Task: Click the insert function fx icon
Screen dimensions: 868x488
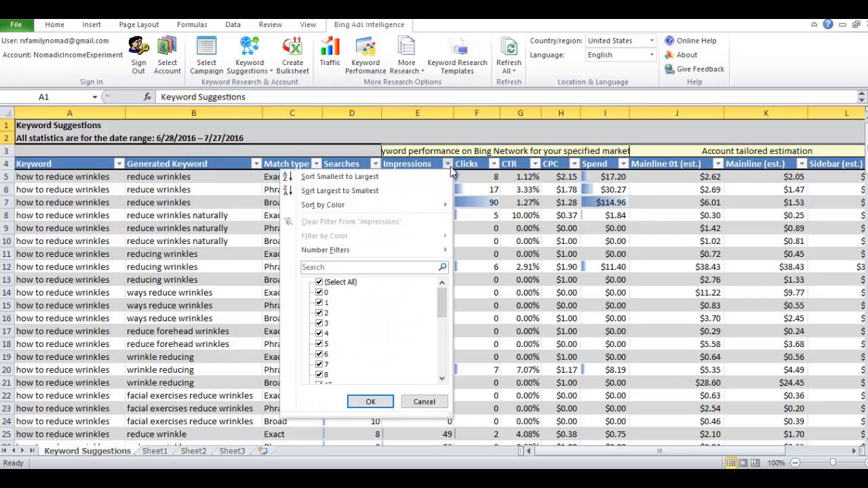Action: coord(147,97)
